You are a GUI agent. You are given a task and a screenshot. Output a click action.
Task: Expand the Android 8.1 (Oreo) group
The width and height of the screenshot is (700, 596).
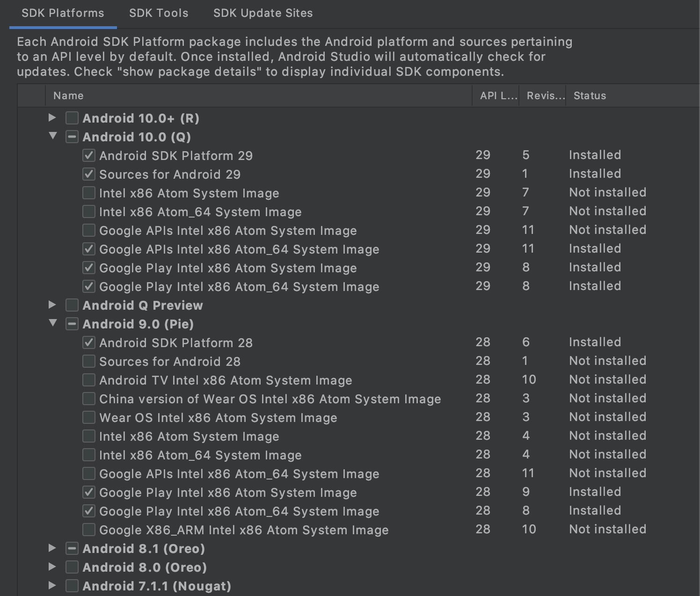point(52,548)
